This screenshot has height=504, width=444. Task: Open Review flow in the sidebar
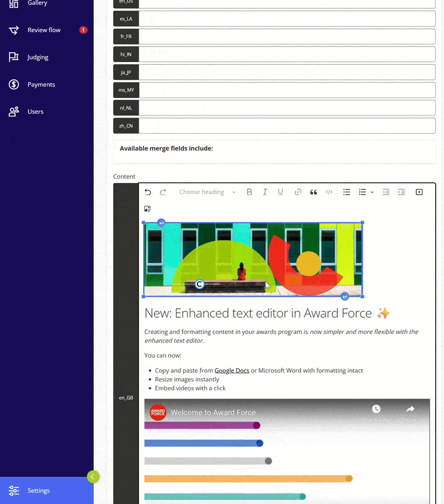[x=44, y=30]
